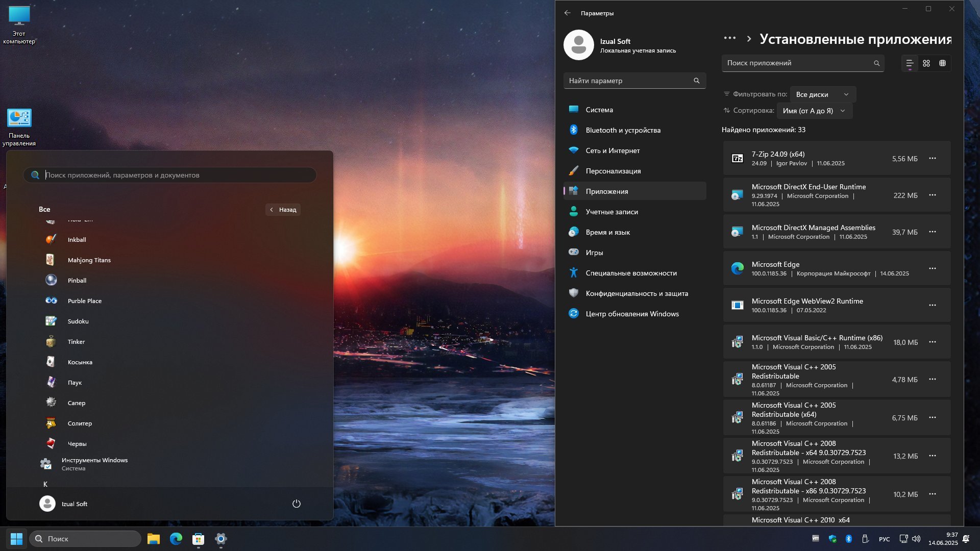Open Microsoft Store from taskbar
The height and width of the screenshot is (551, 980).
[198, 539]
